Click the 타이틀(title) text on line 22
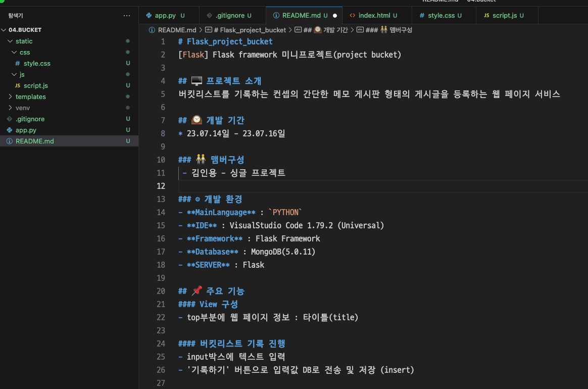The width and height of the screenshot is (588, 389). (x=330, y=317)
